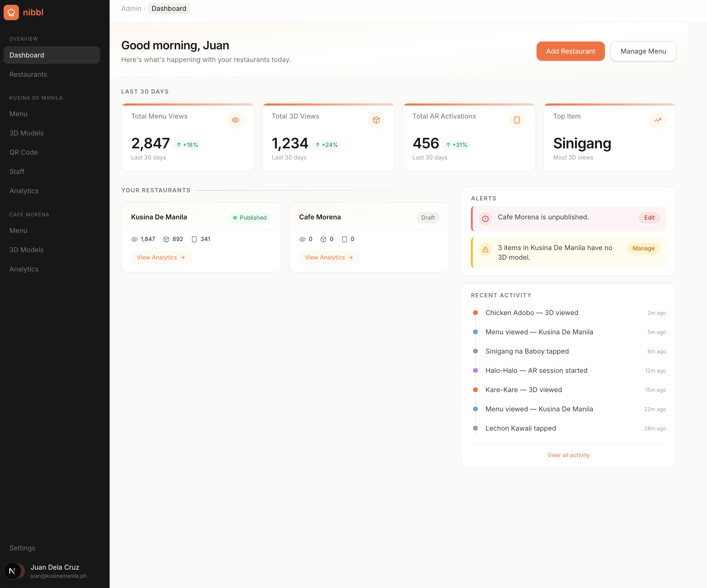Click the Admin breadcrumb
Screen dimensions: 707x588
tap(131, 8)
